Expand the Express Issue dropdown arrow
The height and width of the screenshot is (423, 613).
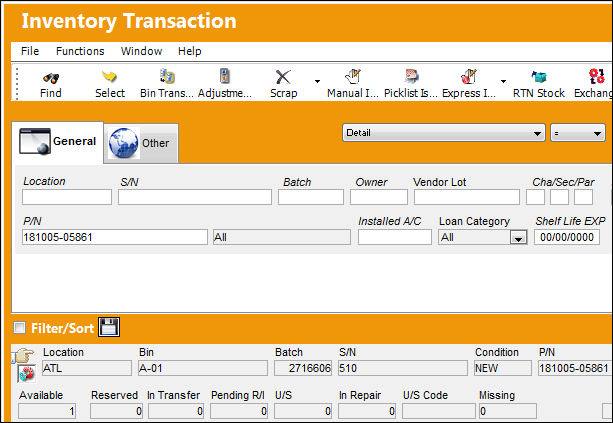tap(504, 81)
